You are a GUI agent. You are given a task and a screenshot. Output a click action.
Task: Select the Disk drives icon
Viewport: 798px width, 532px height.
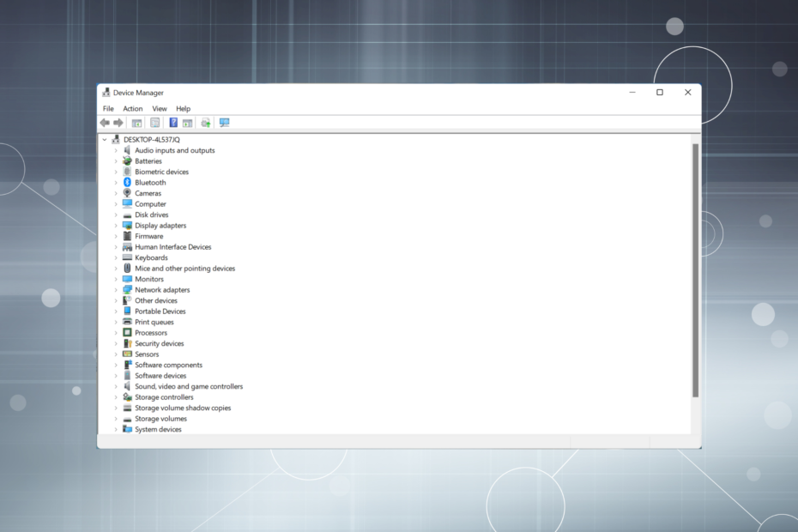coord(127,215)
